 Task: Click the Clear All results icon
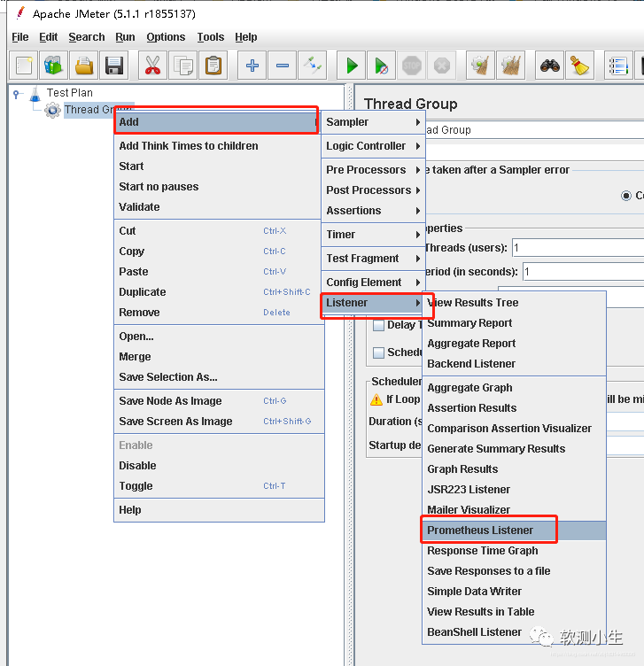pos(510,66)
